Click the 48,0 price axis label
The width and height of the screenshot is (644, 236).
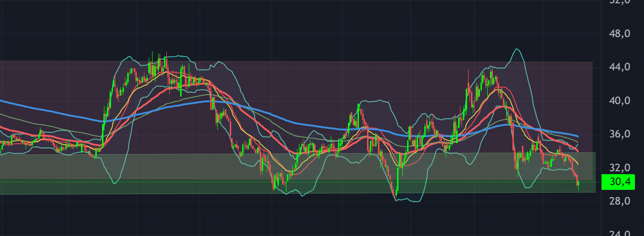point(621,34)
